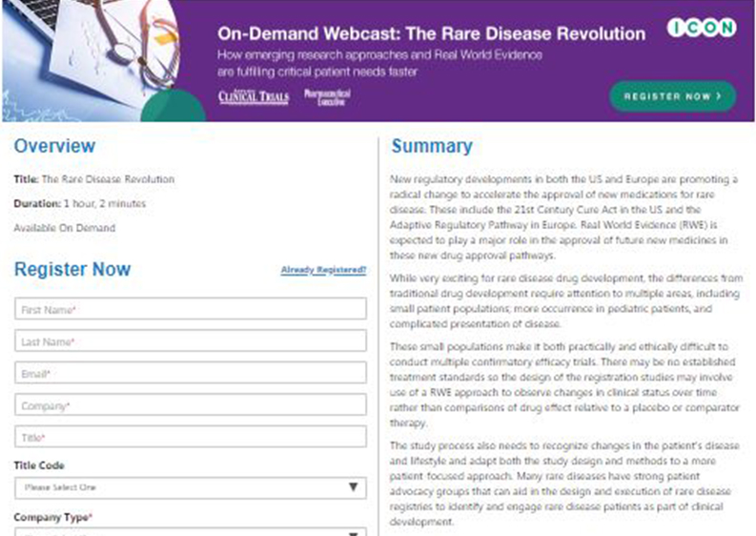756x536 pixels.
Task: Click the Summary heading
Action: [432, 146]
